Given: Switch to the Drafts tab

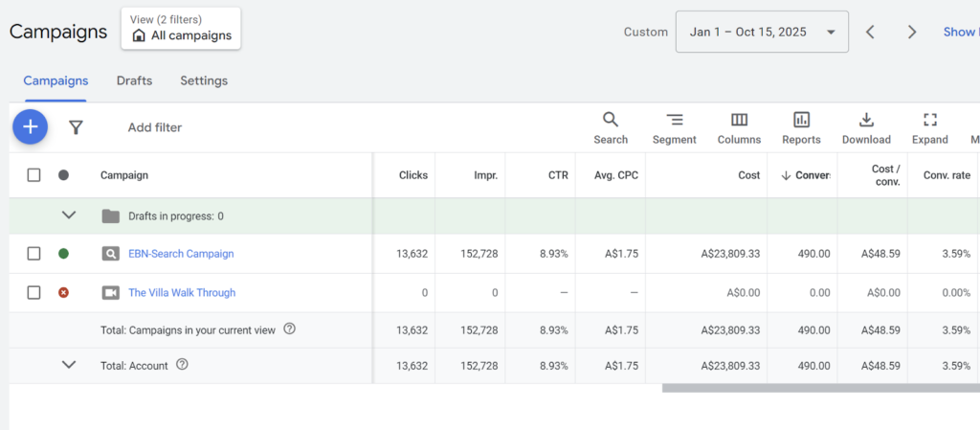Looking at the screenshot, I should point(134,80).
